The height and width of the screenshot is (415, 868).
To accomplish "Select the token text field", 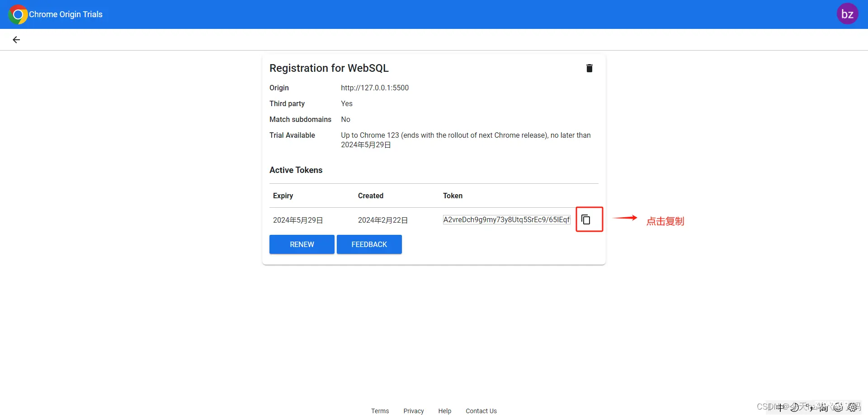I will tap(507, 220).
